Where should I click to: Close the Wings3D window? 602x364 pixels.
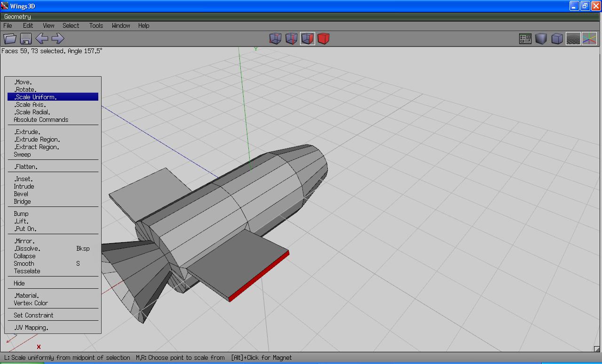pyautogui.click(x=595, y=6)
